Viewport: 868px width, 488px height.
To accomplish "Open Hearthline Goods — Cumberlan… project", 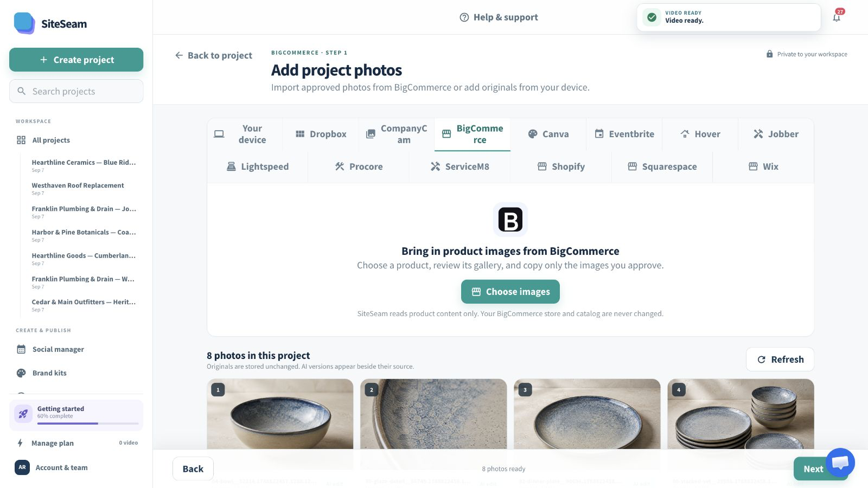I will pos(84,259).
